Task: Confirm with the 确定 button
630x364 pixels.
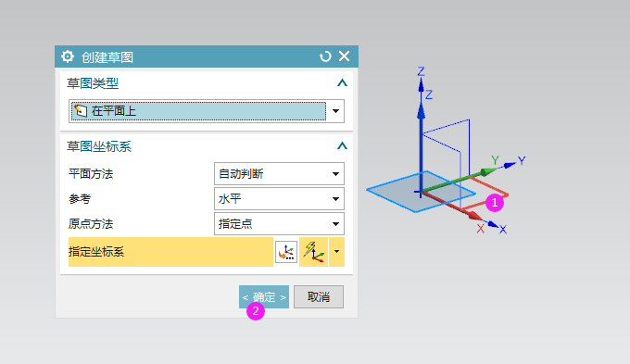Action: tap(264, 297)
